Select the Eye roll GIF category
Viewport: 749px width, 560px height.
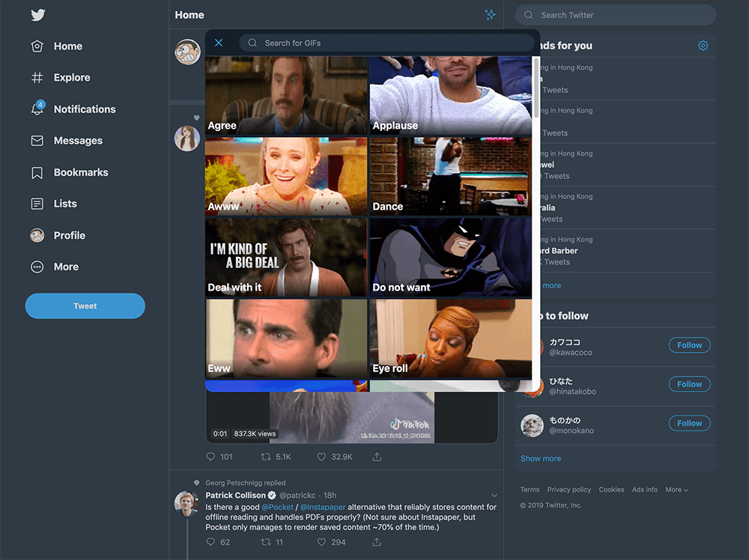(x=450, y=338)
